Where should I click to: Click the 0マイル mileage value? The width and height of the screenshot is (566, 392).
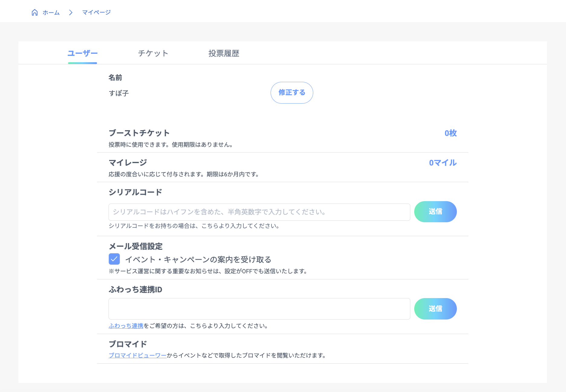[443, 163]
